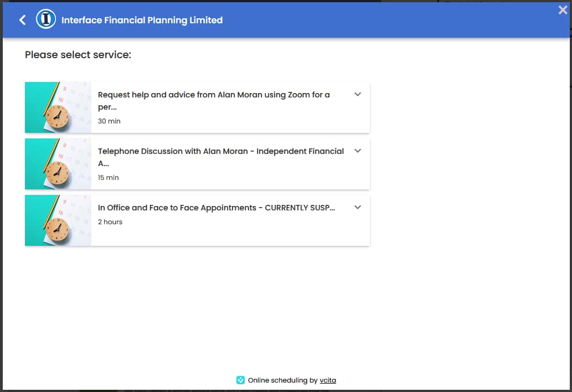Close the scheduling dialog with the X
Viewport: 572px width, 392px height.
click(x=563, y=9)
